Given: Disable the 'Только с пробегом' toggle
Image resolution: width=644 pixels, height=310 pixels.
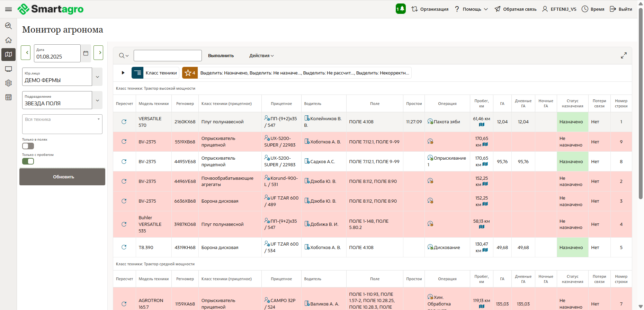Looking at the screenshot, I should click(28, 161).
